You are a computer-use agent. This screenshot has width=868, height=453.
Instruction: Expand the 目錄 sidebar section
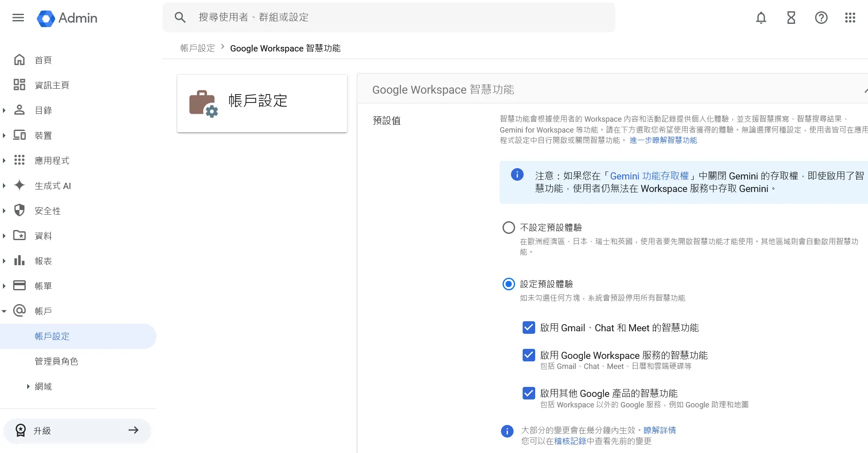pyautogui.click(x=4, y=110)
